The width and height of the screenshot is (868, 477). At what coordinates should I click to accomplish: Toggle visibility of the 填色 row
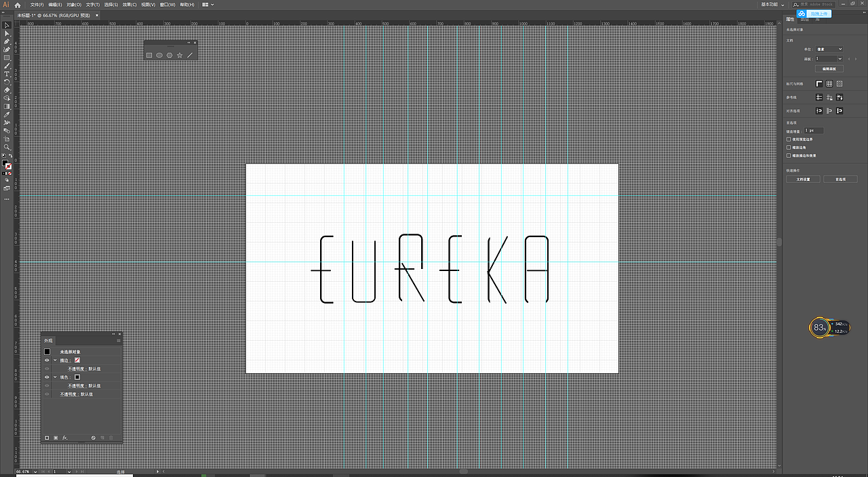click(x=47, y=377)
